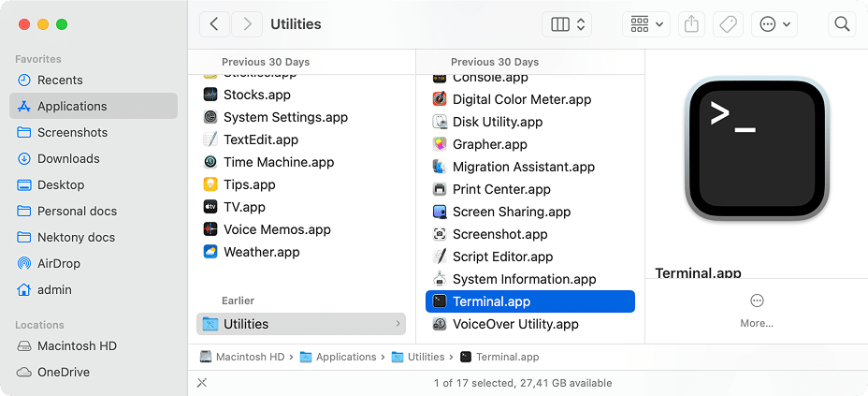Click the VoiceOver Utility.app icon
This screenshot has height=396, width=868.
tap(440, 324)
